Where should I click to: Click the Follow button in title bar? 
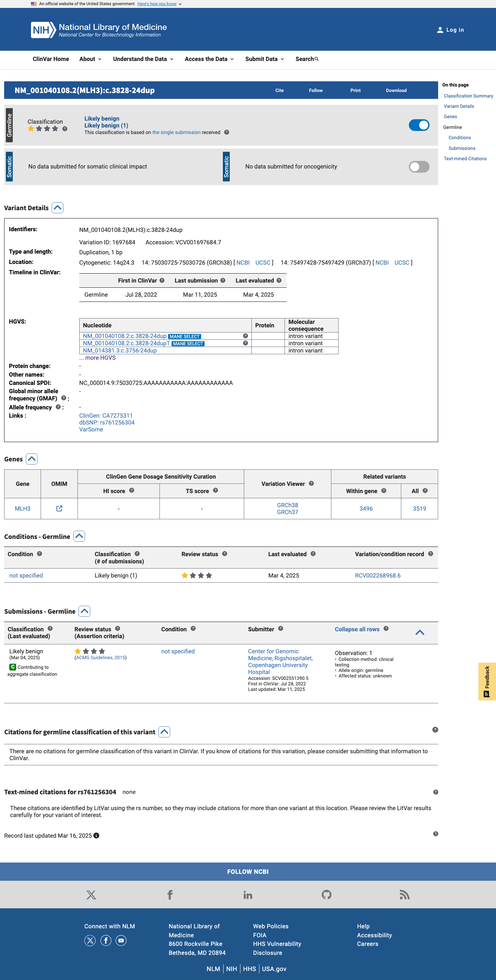click(x=316, y=91)
